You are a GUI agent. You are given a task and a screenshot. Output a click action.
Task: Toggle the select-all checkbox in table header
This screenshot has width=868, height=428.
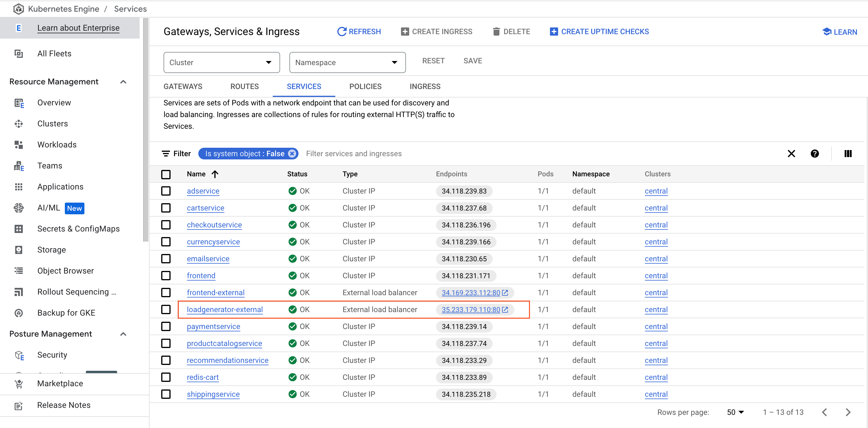(166, 174)
